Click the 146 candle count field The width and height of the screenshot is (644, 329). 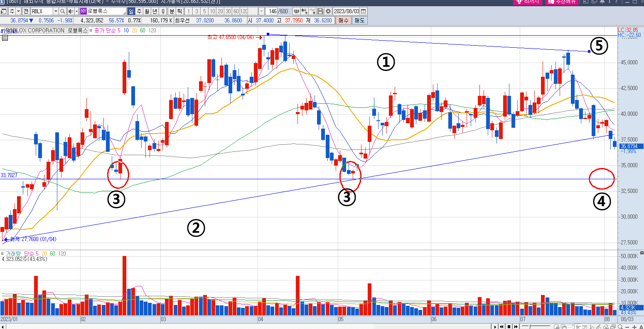tap(272, 11)
